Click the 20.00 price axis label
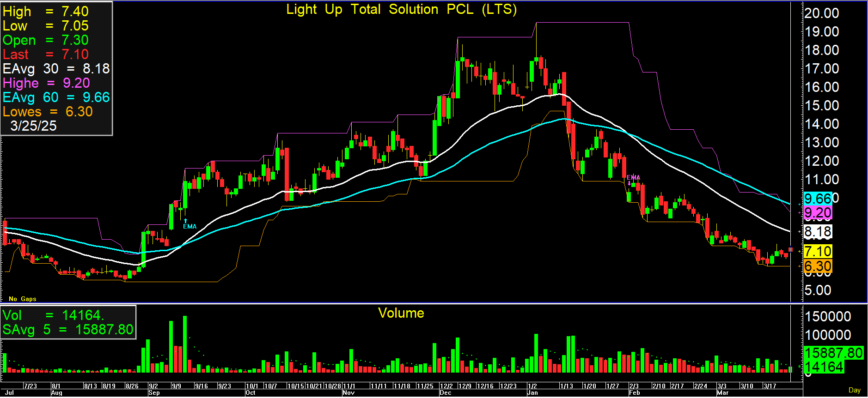 [x=822, y=13]
